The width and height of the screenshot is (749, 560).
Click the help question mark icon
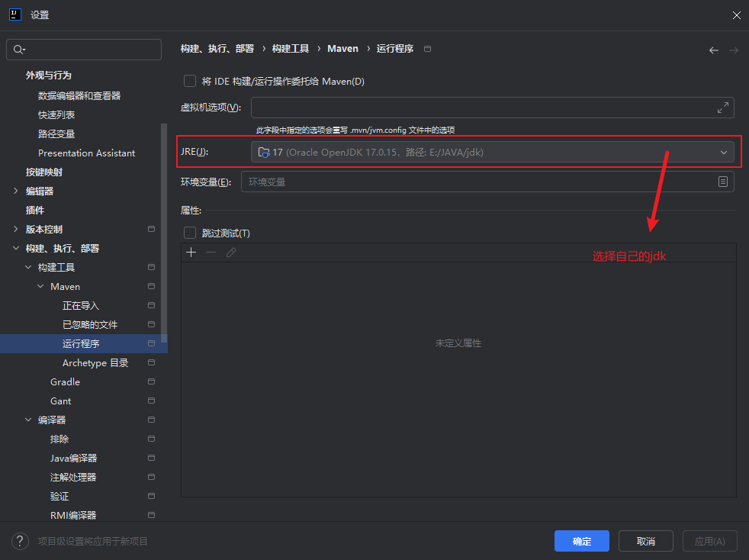(19, 541)
